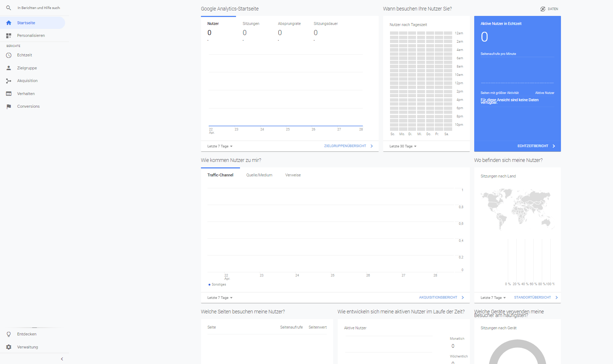The height and width of the screenshot is (364, 613).
Task: Switch to the Verweise tab
Action: click(x=293, y=175)
